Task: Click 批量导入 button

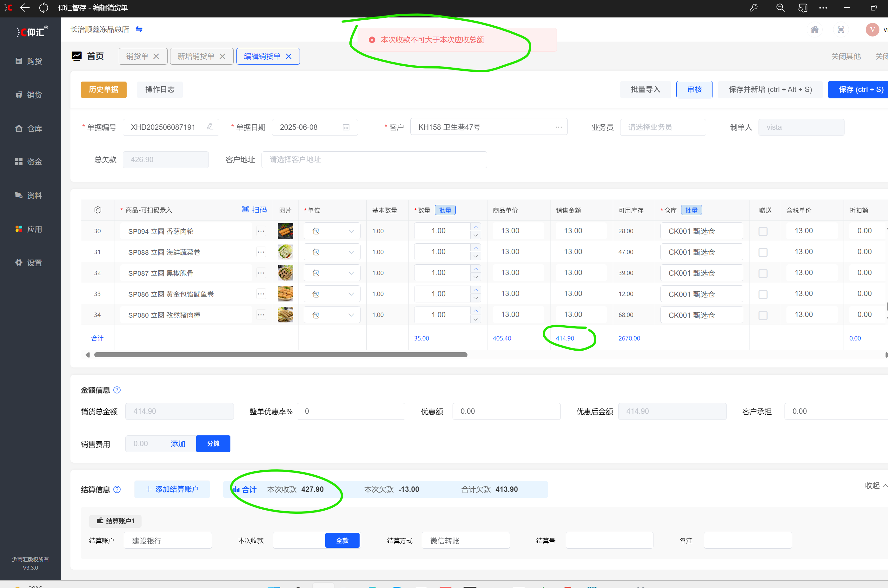Action: pos(645,89)
